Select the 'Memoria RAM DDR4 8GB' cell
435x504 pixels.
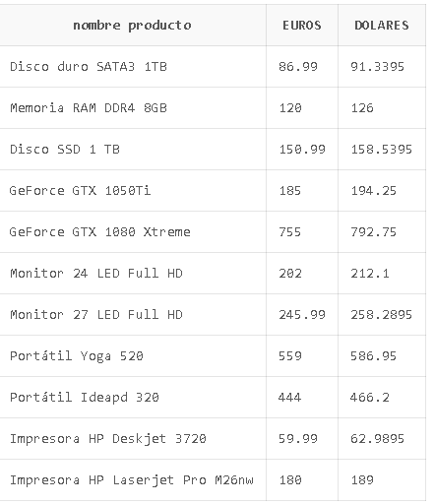tap(132, 108)
